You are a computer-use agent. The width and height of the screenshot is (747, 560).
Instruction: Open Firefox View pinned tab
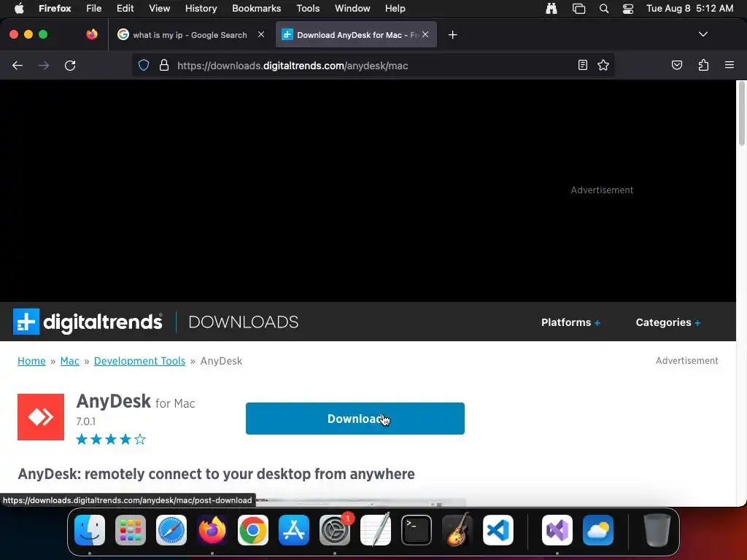click(x=92, y=34)
